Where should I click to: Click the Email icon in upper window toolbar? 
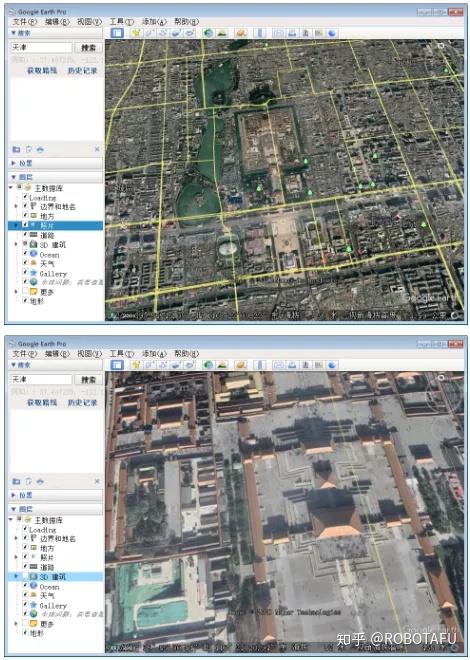pos(279,33)
